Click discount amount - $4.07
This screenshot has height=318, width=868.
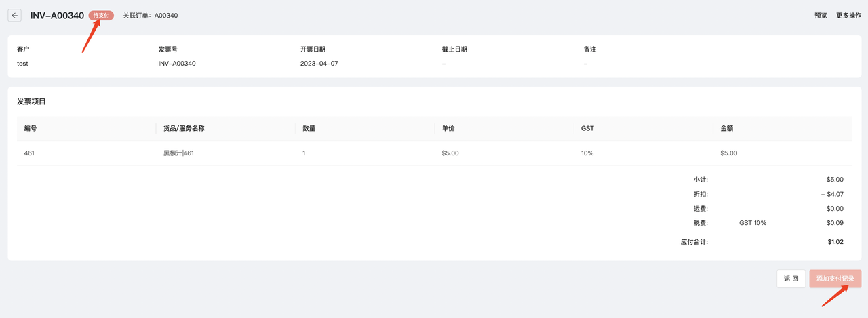tap(832, 194)
